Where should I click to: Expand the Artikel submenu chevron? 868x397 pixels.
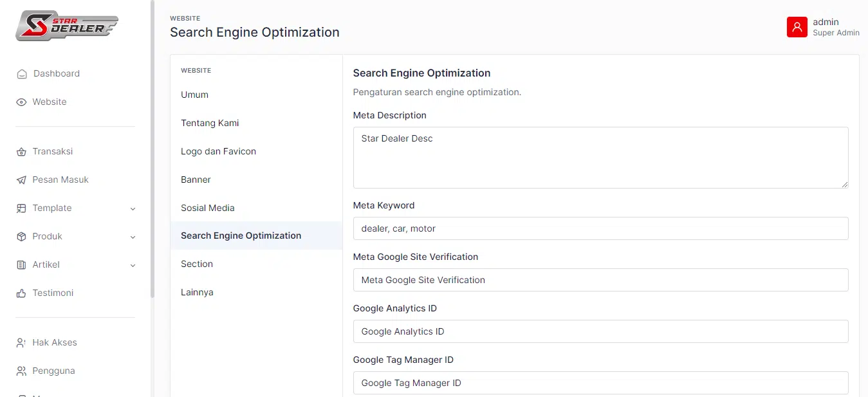[x=133, y=265]
